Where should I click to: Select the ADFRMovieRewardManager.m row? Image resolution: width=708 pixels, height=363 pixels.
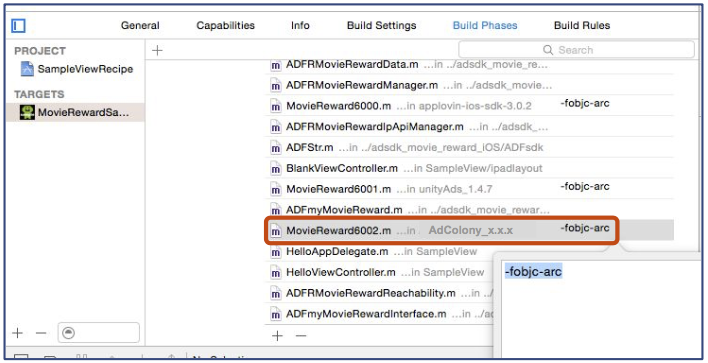[x=469, y=85]
